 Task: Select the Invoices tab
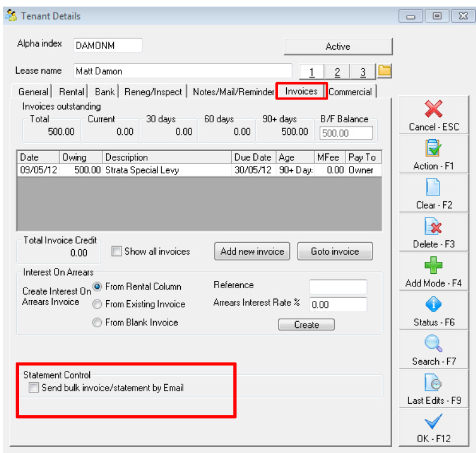click(x=301, y=91)
